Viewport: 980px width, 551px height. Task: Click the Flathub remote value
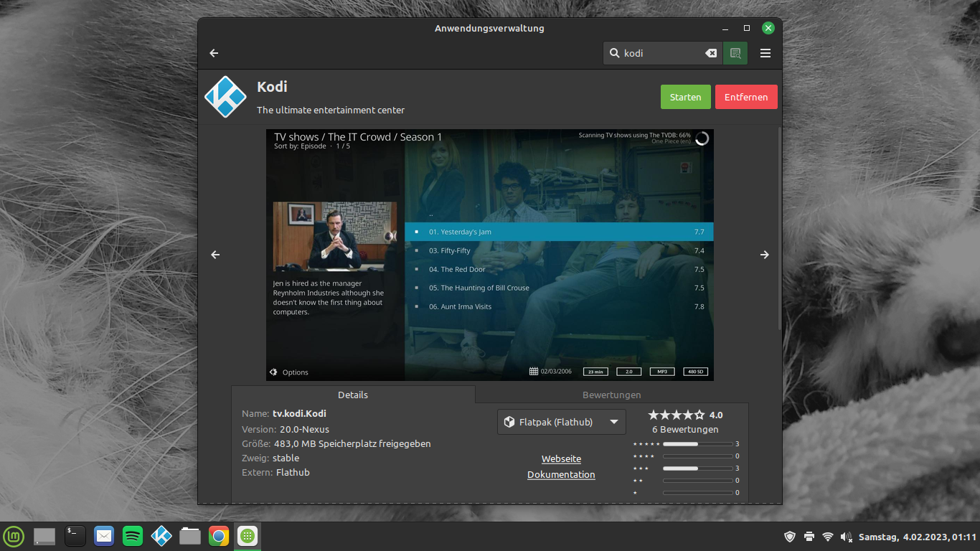(293, 473)
